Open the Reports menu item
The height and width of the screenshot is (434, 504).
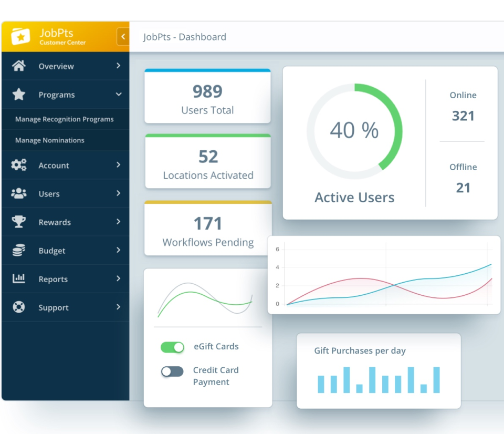[66, 278]
